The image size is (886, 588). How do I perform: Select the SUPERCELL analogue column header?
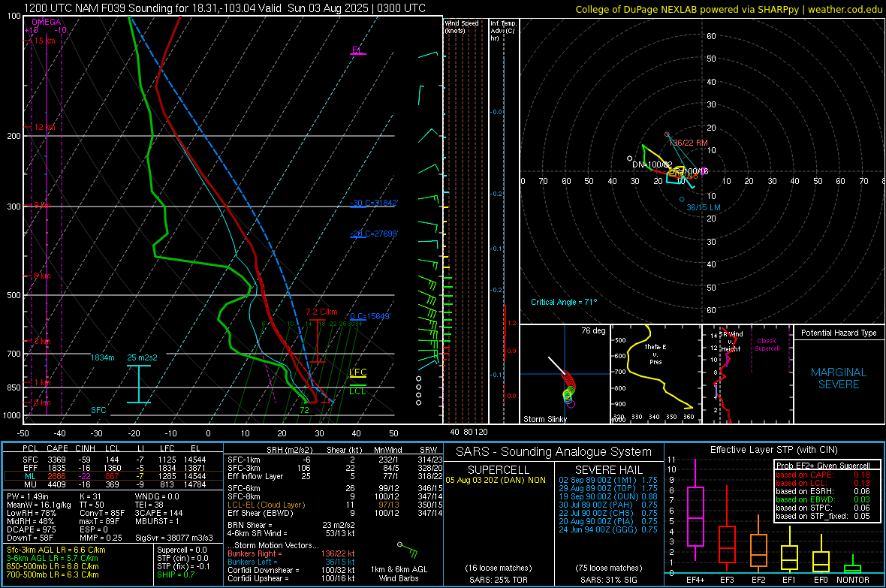click(499, 470)
